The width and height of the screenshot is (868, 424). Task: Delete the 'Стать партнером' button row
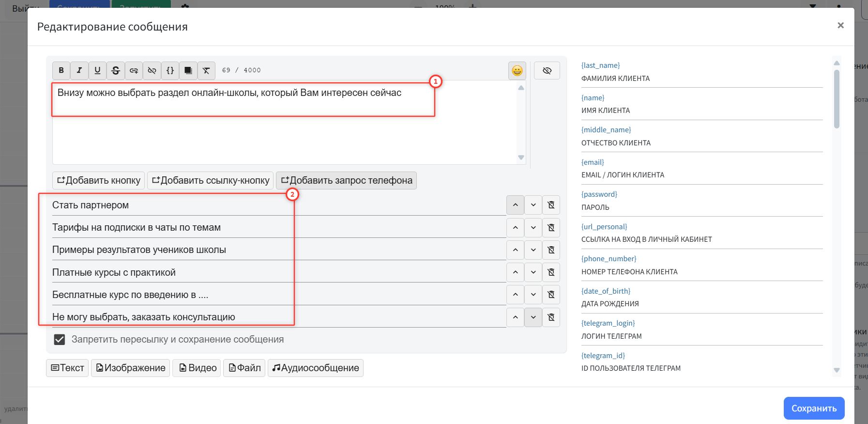(x=551, y=205)
